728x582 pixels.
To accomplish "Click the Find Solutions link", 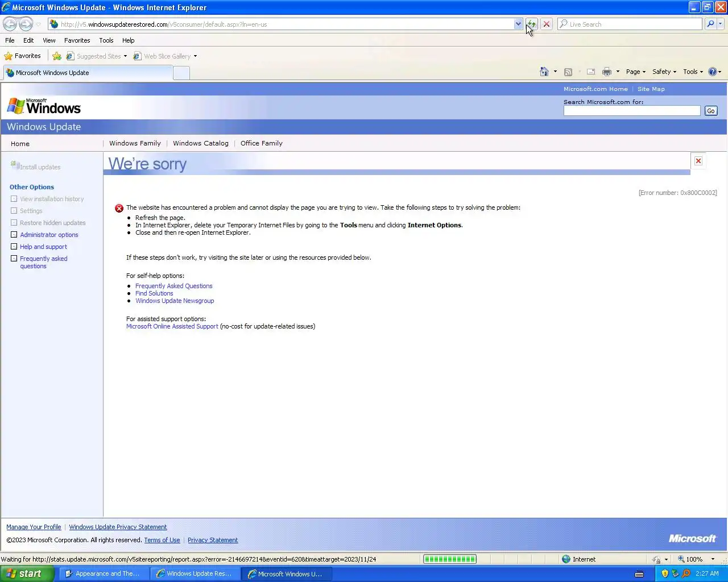I will tap(154, 293).
